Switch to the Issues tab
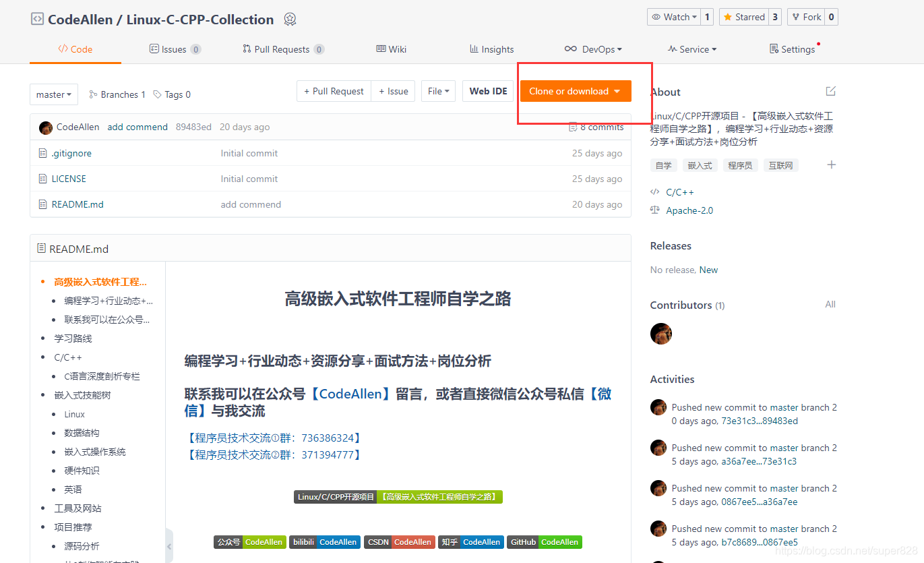This screenshot has width=924, height=563. 175,49
